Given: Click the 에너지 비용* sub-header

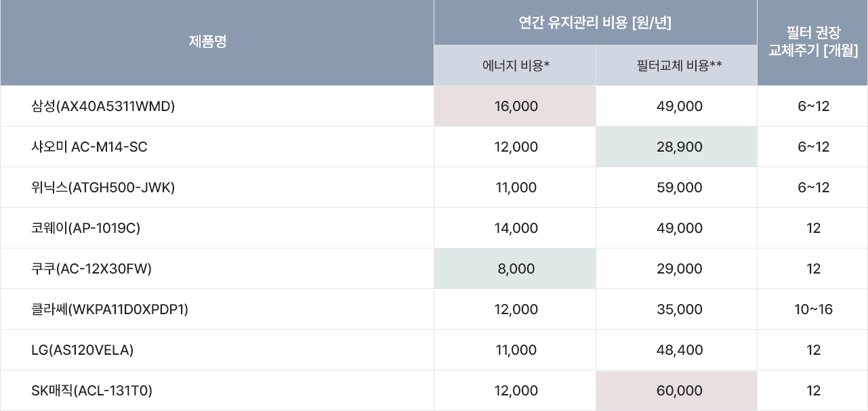Looking at the screenshot, I should tap(515, 66).
